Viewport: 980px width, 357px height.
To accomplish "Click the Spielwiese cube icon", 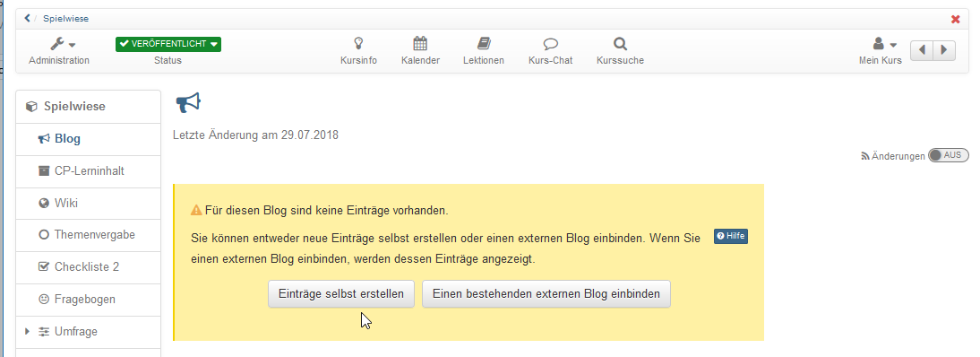I will click(x=31, y=107).
